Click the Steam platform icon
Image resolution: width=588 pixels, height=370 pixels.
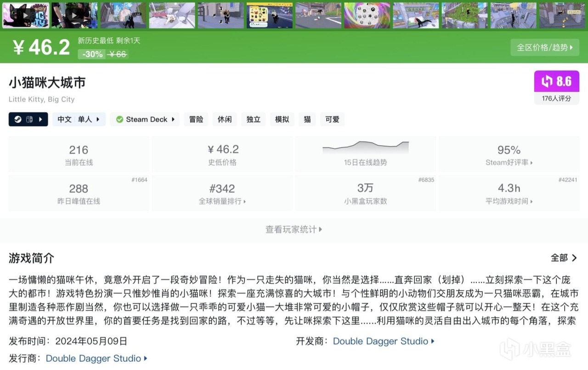click(x=17, y=120)
